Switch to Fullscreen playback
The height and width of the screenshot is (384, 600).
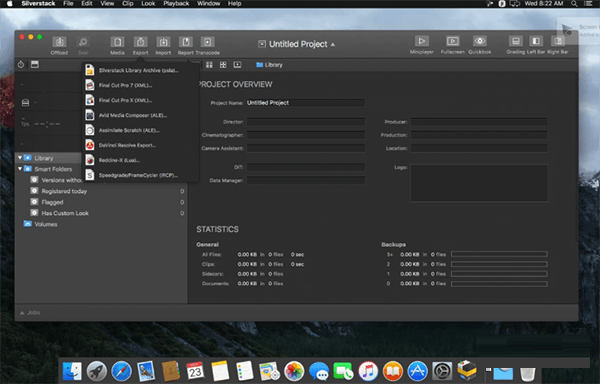(x=452, y=41)
